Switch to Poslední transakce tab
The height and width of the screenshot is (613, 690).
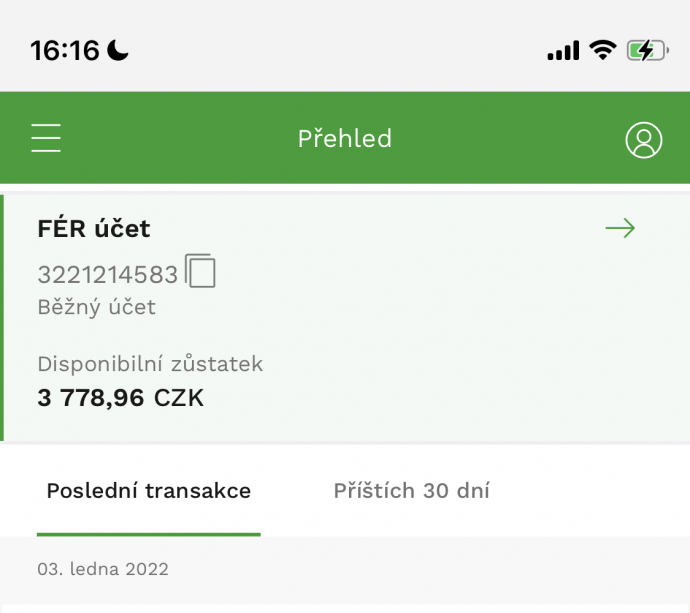click(148, 491)
